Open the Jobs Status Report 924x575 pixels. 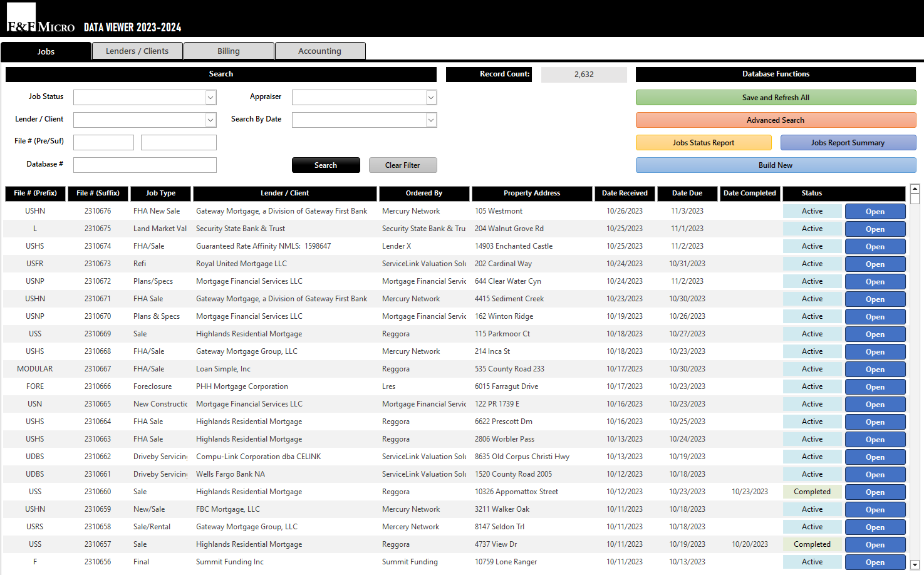click(x=703, y=142)
